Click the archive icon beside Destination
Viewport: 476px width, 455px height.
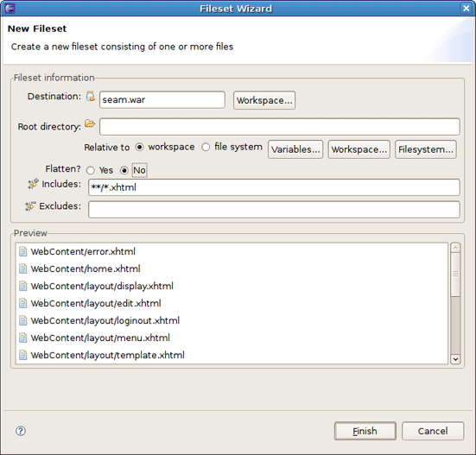click(x=91, y=96)
